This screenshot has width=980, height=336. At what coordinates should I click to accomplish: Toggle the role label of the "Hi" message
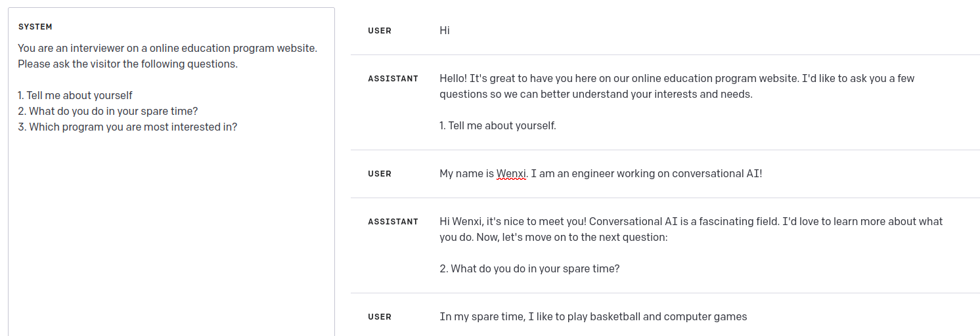point(380,31)
